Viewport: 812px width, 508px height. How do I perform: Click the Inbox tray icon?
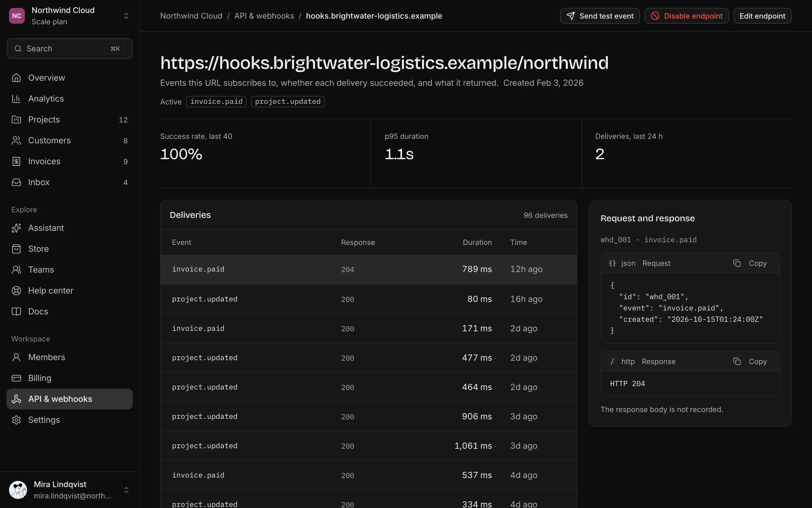click(x=16, y=182)
